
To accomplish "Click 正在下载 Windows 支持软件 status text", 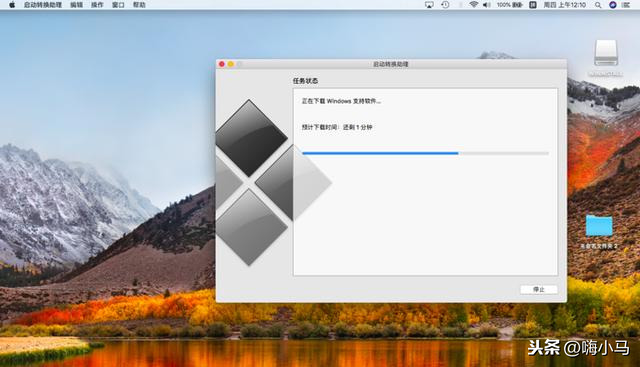I will point(341,101).
